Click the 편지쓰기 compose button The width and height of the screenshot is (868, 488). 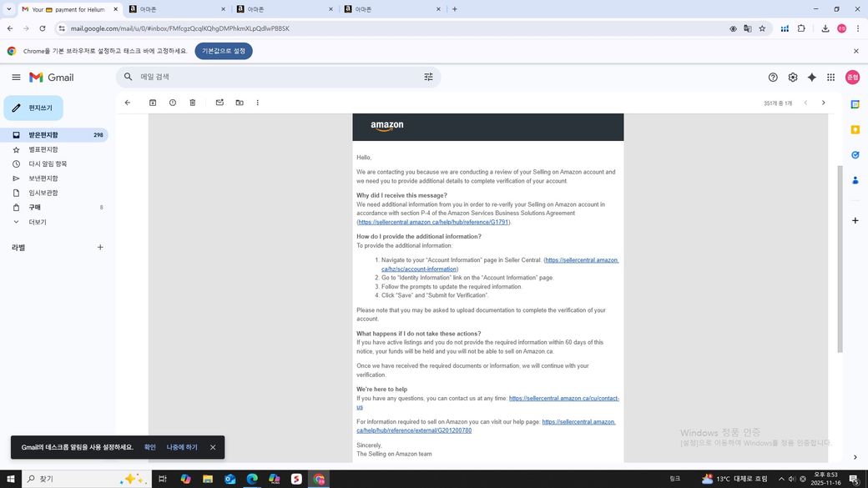click(33, 108)
